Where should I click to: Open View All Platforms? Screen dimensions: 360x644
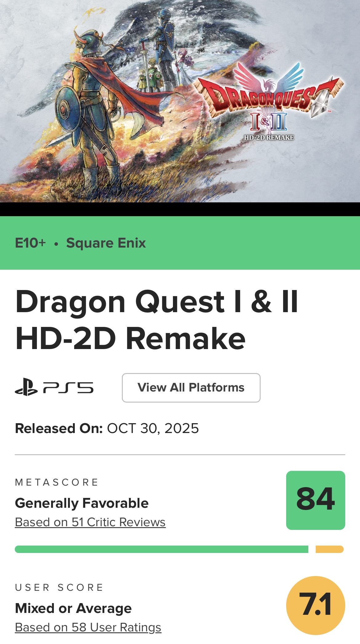pyautogui.click(x=191, y=388)
